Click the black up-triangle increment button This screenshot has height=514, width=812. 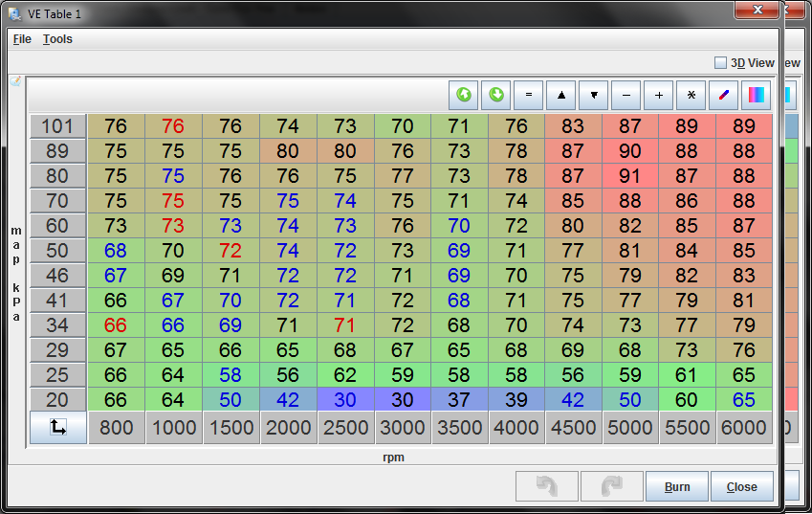pyautogui.click(x=561, y=95)
